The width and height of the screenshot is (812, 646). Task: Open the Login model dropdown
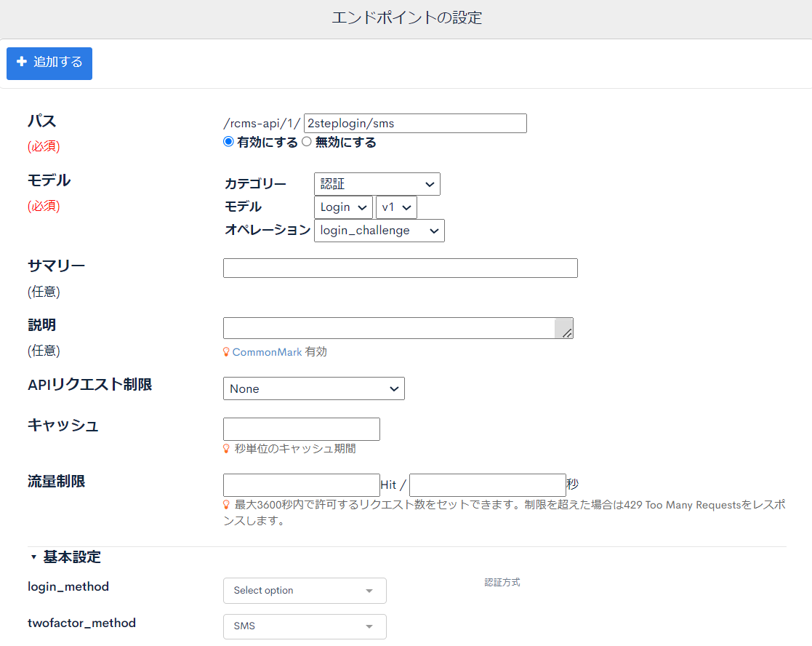pos(343,207)
